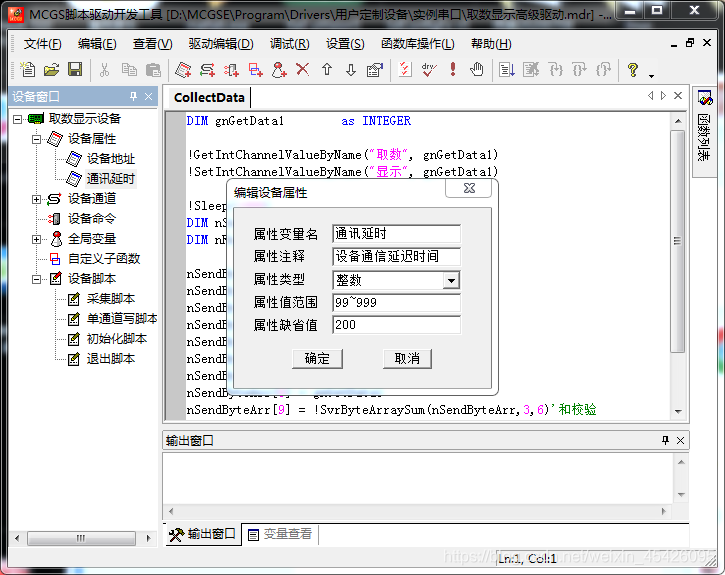Click the 属性缺省值 input field
The image size is (725, 575).
pyautogui.click(x=396, y=325)
